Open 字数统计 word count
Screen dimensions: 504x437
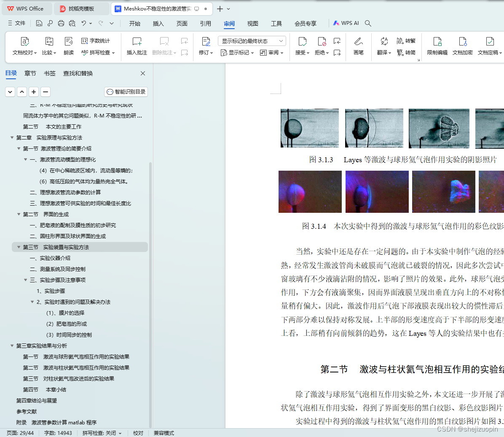(96, 41)
